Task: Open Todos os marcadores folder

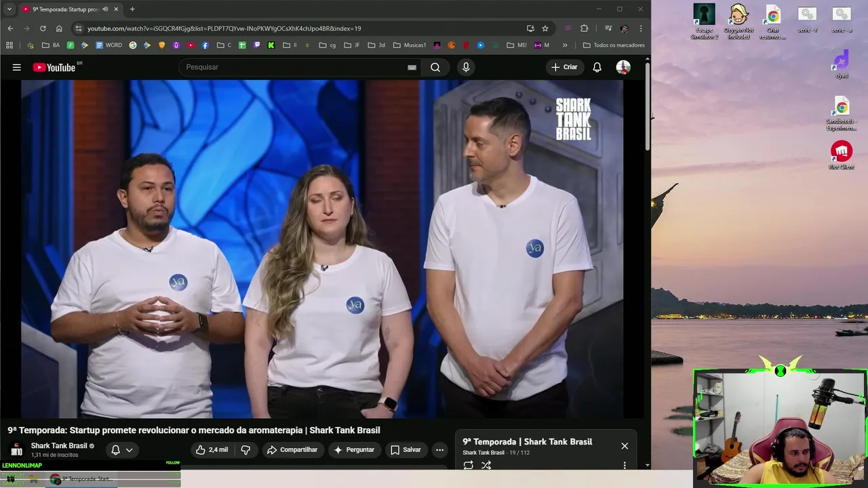Action: (x=614, y=45)
